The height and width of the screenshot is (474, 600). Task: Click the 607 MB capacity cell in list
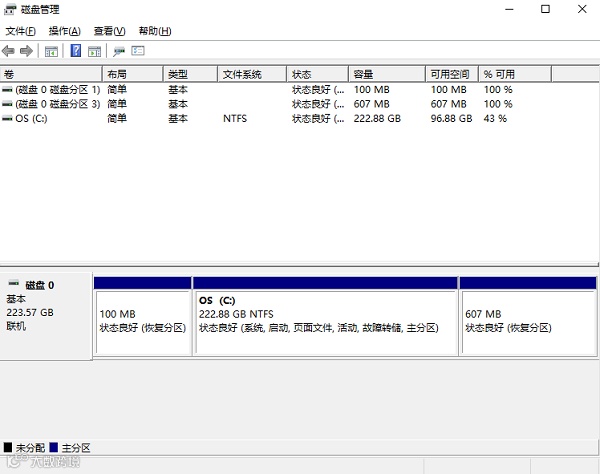coord(372,104)
